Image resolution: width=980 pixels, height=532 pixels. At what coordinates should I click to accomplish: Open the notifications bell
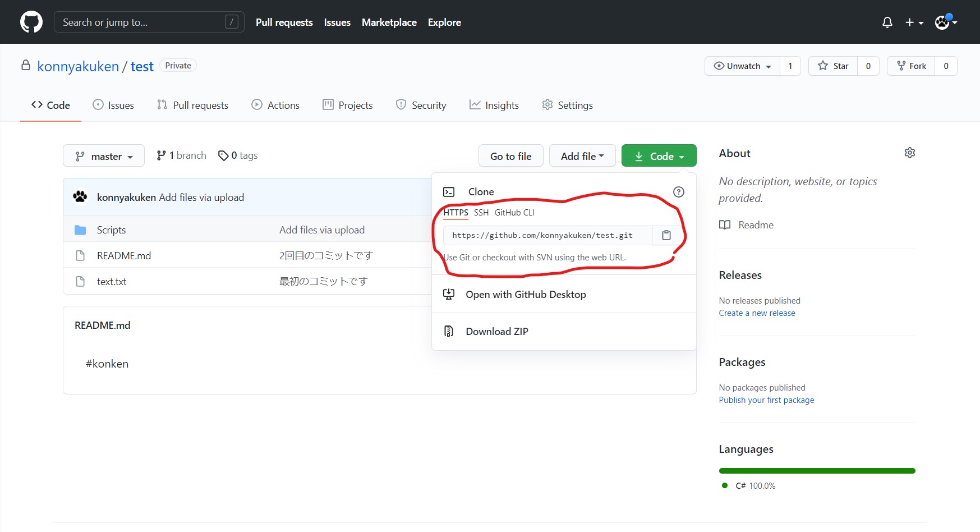(x=887, y=22)
